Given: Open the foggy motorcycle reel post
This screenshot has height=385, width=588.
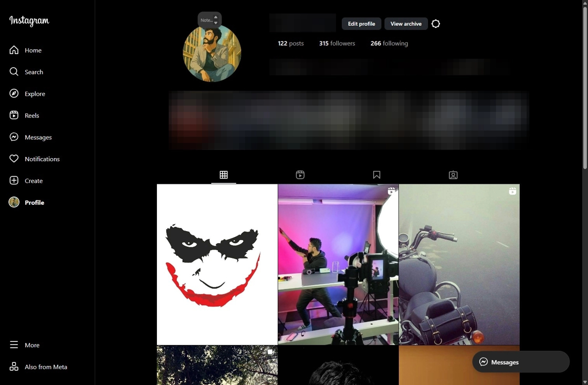Looking at the screenshot, I should pyautogui.click(x=459, y=265).
